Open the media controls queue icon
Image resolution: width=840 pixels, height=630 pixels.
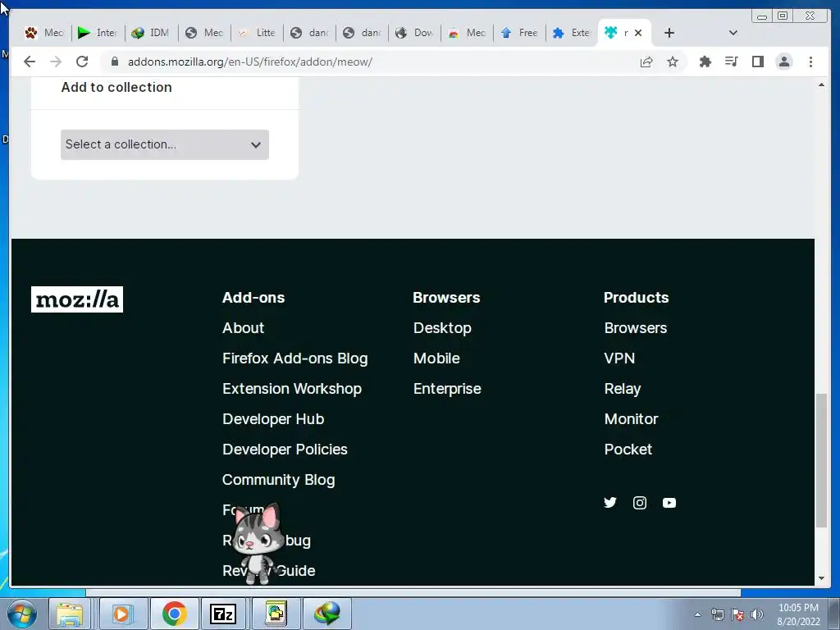(x=731, y=62)
